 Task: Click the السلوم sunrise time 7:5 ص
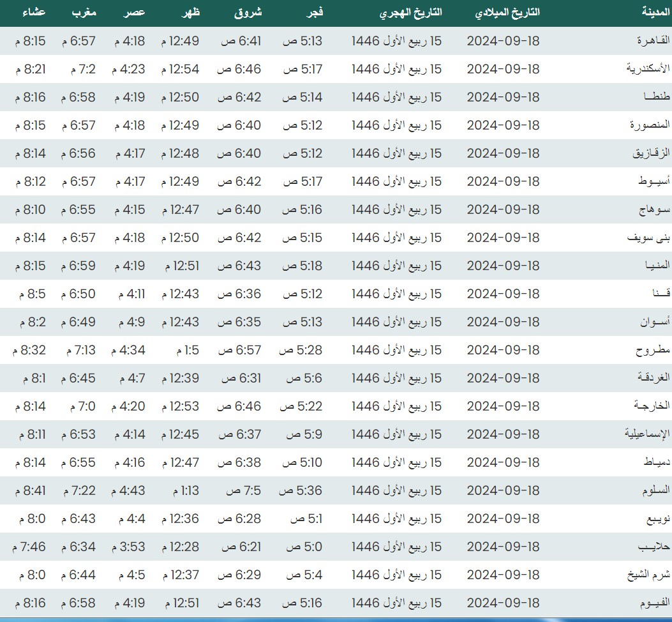[243, 490]
